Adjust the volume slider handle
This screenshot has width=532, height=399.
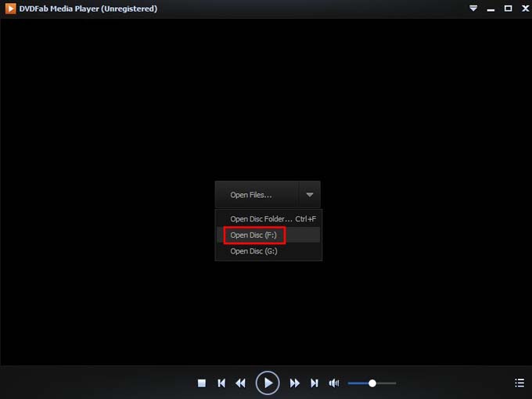tap(372, 383)
